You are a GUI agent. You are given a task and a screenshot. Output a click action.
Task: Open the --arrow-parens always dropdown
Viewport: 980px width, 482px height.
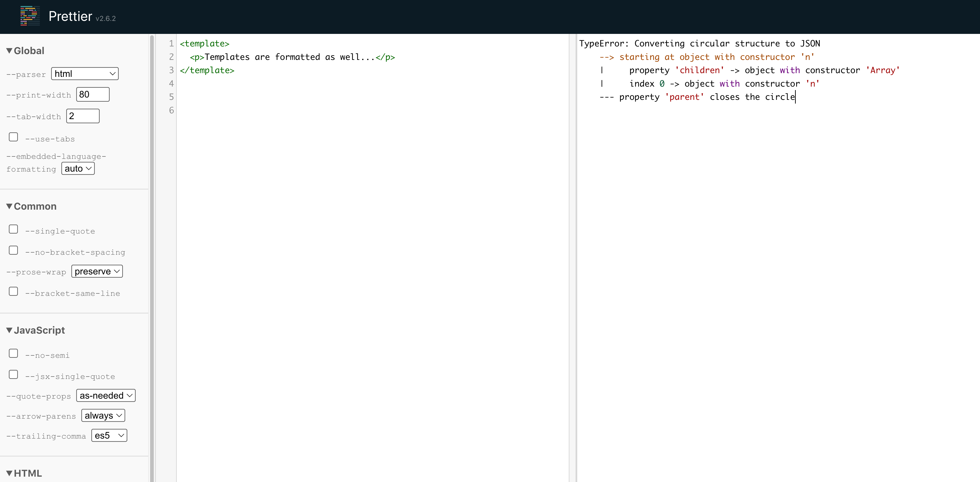coord(103,415)
